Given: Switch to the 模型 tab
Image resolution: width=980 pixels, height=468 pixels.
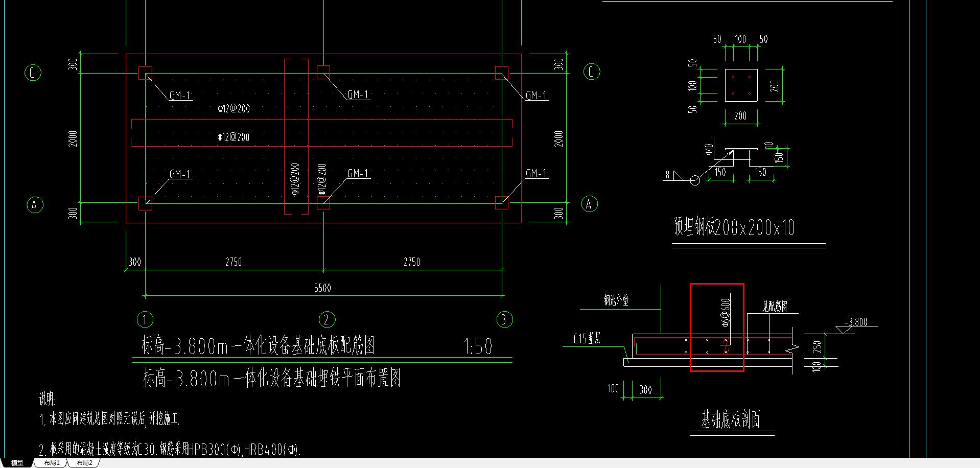Looking at the screenshot, I should click(17, 463).
